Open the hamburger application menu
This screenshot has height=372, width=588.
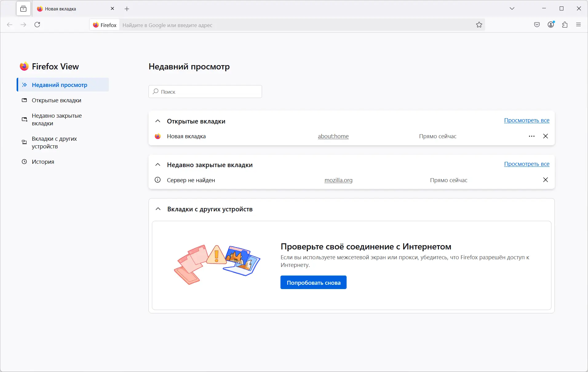[x=578, y=25]
